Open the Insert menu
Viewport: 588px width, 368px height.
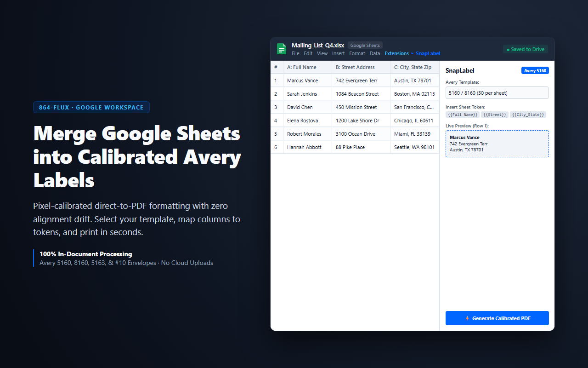click(x=339, y=53)
